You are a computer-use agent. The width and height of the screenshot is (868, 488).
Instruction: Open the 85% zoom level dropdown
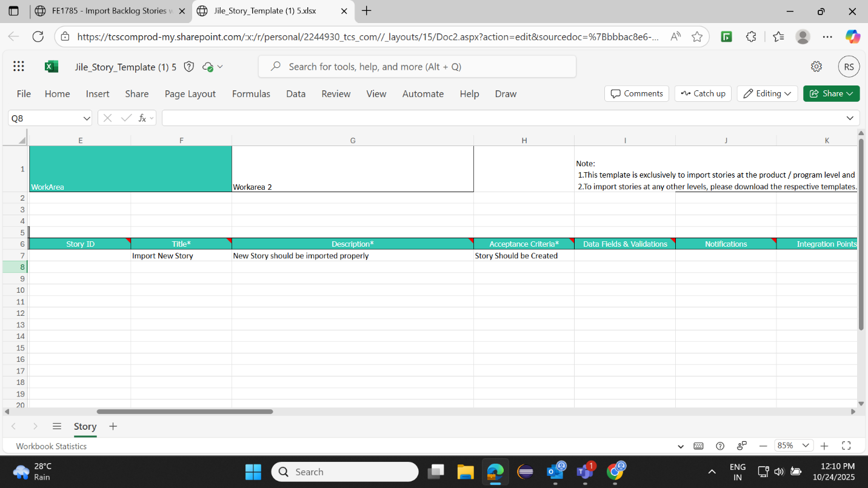[x=794, y=446]
